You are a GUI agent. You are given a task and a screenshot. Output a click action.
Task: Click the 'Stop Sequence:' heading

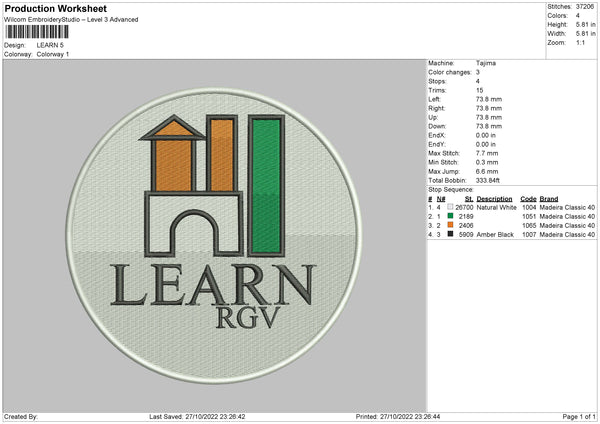point(451,189)
